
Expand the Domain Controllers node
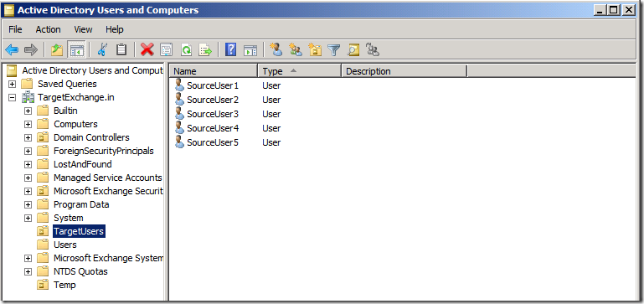(28, 138)
